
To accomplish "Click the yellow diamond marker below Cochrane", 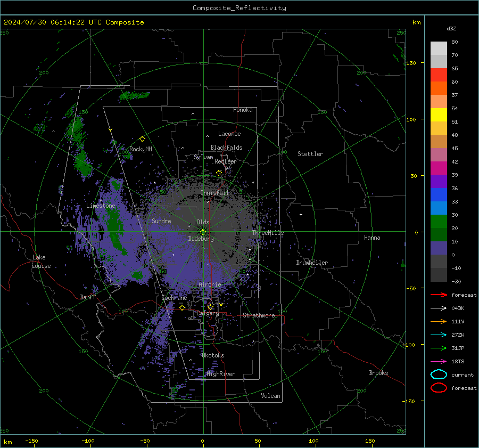I will [182, 307].
